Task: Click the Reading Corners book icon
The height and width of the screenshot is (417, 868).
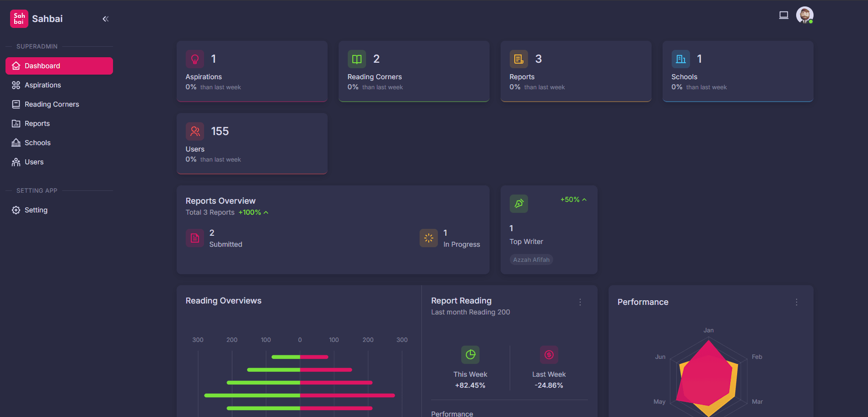Action: [x=357, y=59]
